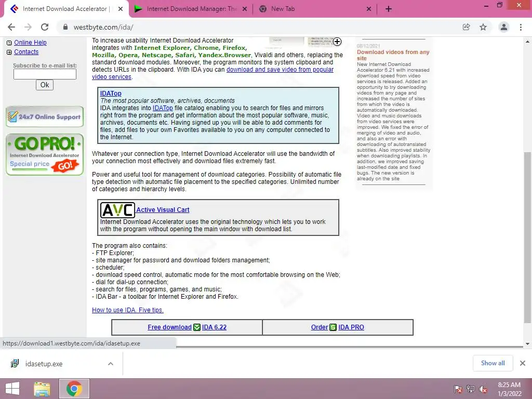Share this page via share icon
This screenshot has height=399, width=532.
(x=466, y=27)
